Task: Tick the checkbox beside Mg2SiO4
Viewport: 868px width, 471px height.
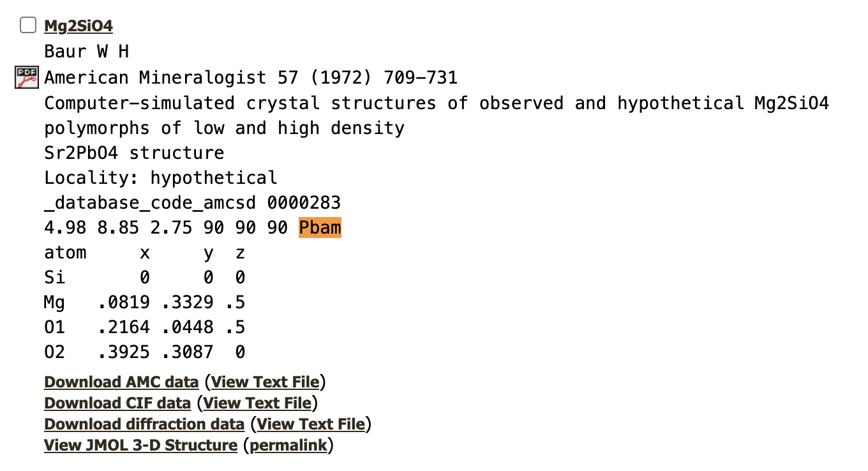Action: coord(28,26)
